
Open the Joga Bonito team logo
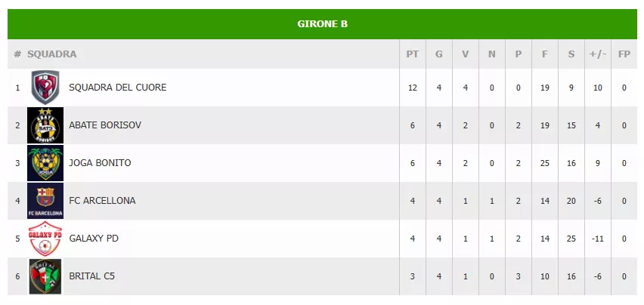[45, 163]
